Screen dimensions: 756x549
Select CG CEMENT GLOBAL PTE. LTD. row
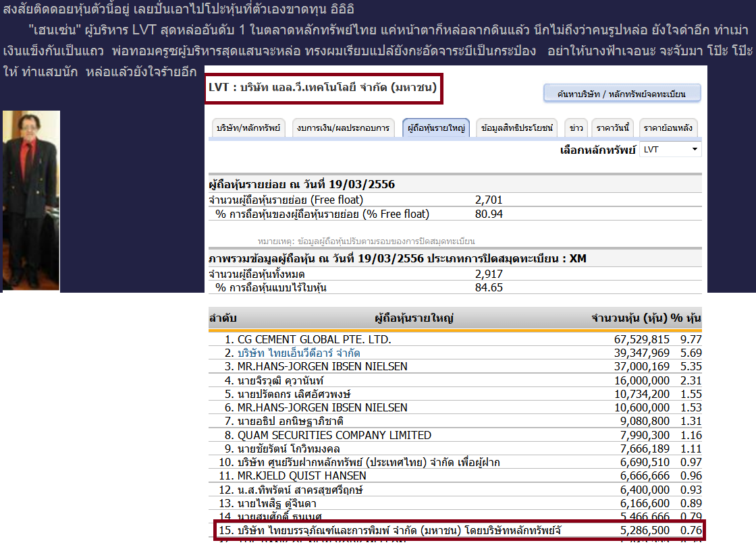(455, 339)
